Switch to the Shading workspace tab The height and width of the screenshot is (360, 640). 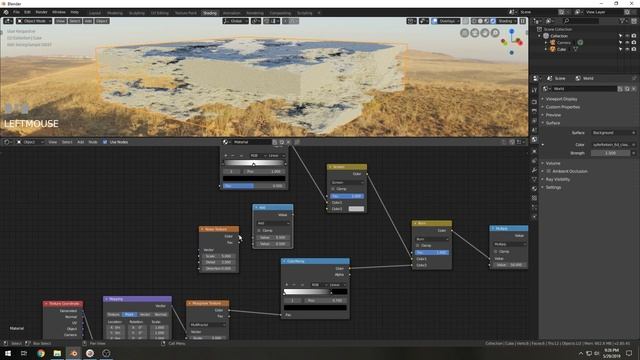(210, 13)
